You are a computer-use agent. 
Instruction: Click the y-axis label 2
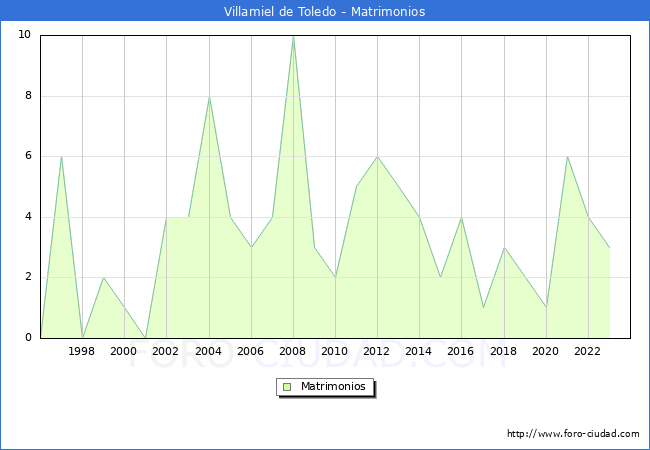coord(28,277)
